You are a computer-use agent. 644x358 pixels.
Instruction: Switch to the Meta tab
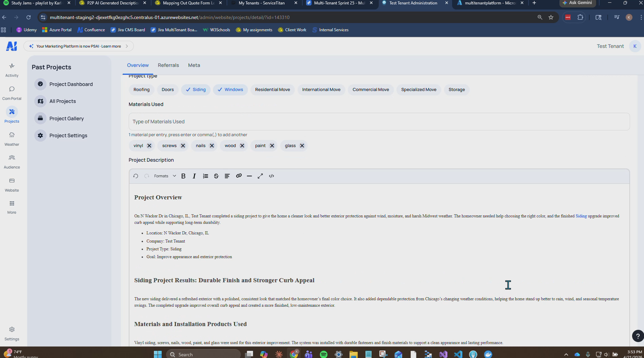click(194, 65)
